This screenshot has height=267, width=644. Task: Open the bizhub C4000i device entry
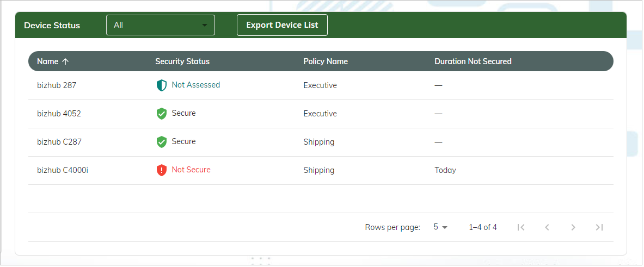63,170
